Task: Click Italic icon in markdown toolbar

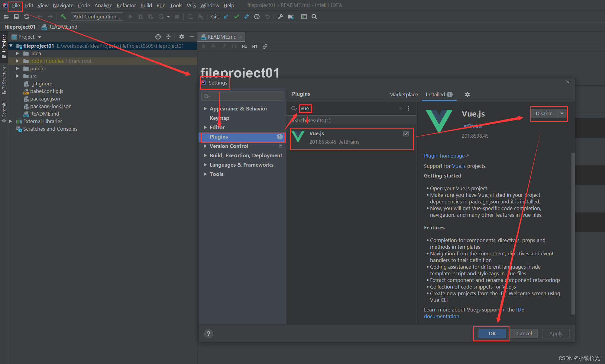Action: click(224, 46)
